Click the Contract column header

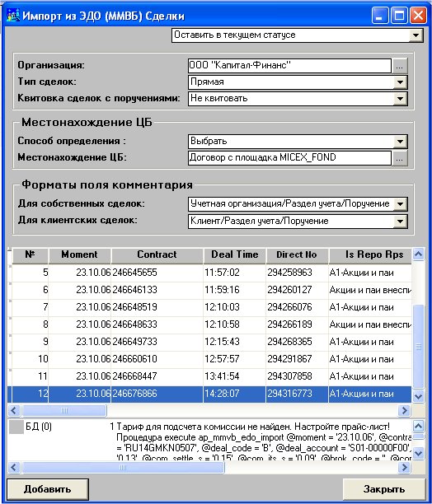click(157, 255)
